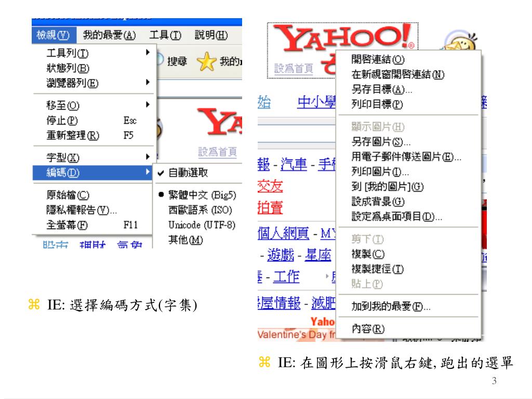Screen dimensions: 532x399
Task: Choose 內容(R) properties entry
Action: tap(408, 328)
